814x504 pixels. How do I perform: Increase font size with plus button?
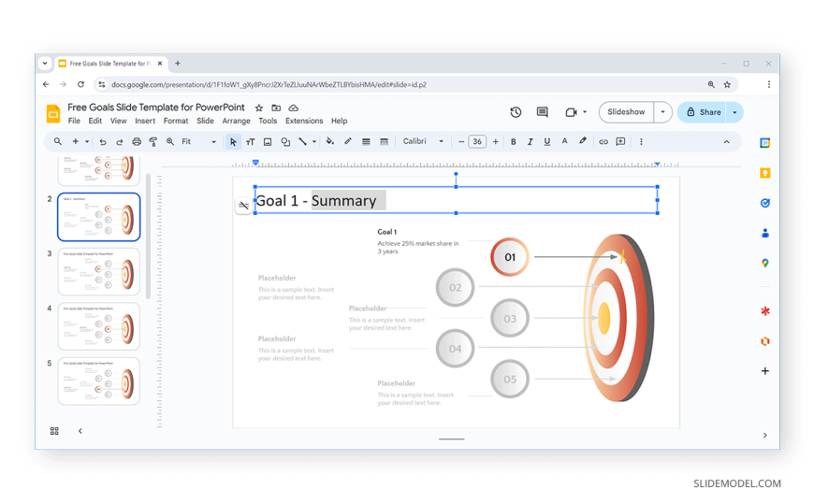[x=495, y=142]
